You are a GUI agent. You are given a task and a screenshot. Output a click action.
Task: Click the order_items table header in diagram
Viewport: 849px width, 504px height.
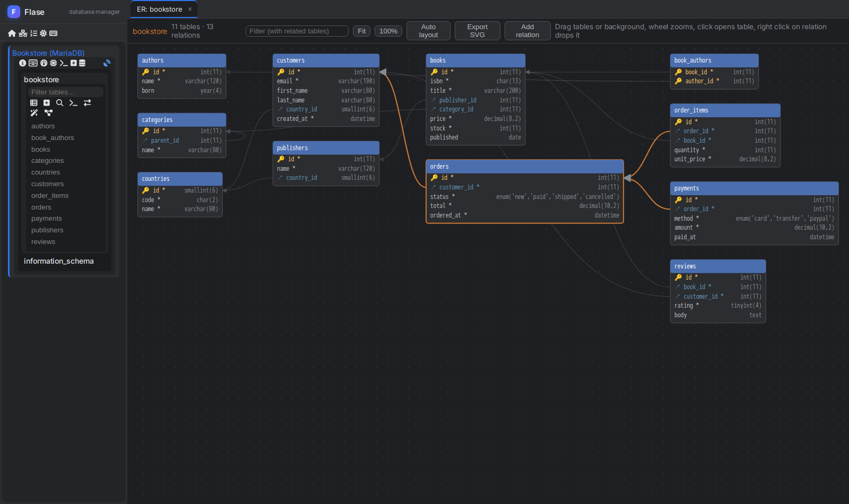[725, 110]
